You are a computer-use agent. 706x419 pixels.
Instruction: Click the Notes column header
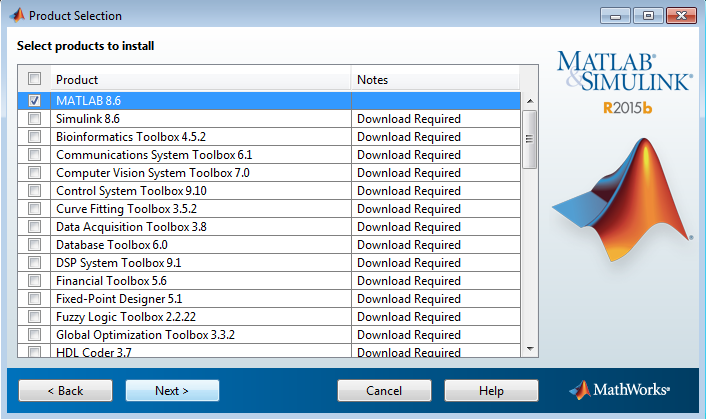pos(435,79)
